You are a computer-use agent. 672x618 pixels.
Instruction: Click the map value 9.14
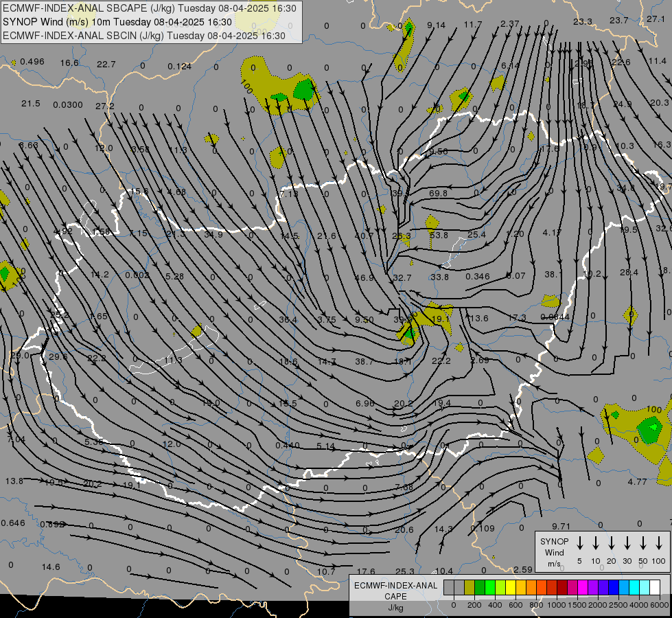437,25
